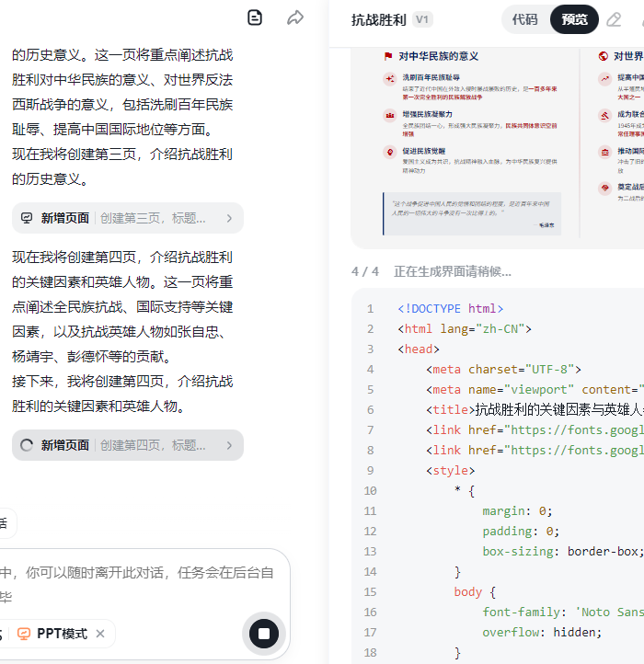Click the PPT模式 chip label

[x=62, y=634]
